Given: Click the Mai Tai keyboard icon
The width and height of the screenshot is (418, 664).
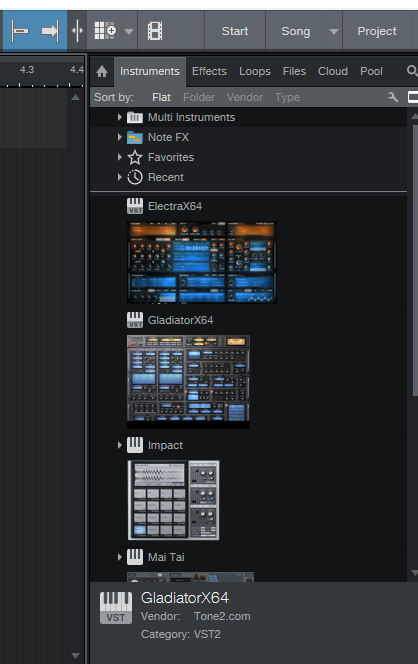Looking at the screenshot, I should click(x=135, y=557).
